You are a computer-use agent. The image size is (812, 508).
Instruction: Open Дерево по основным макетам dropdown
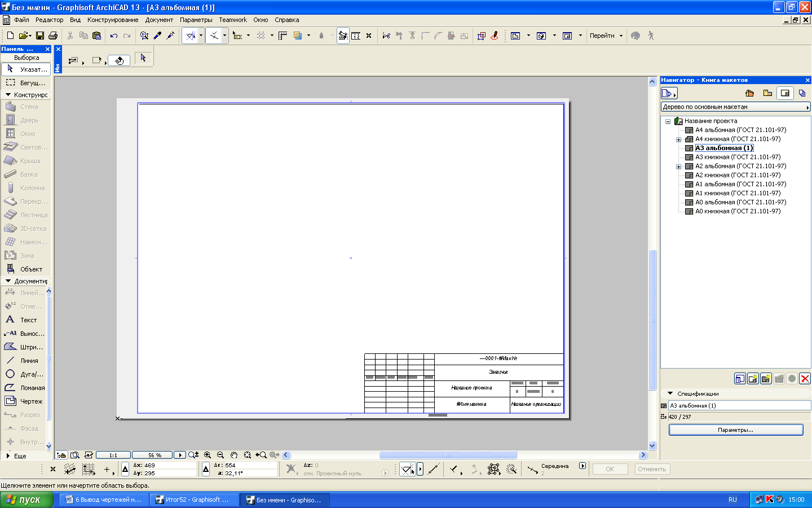(x=735, y=107)
